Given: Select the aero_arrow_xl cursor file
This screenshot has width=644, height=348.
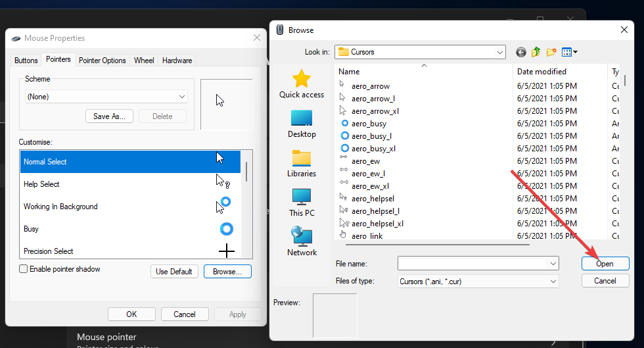Looking at the screenshot, I should [x=375, y=111].
